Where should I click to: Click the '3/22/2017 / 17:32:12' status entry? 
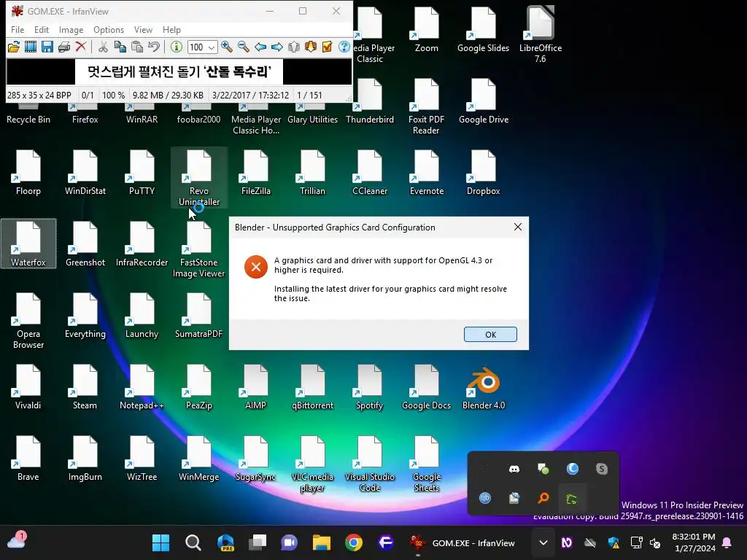coord(251,96)
